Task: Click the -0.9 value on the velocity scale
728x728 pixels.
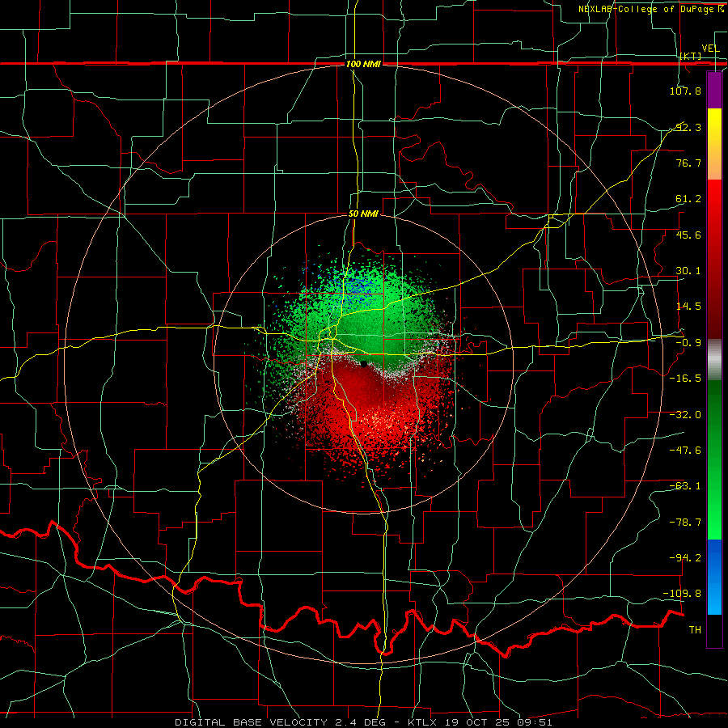Action: click(688, 343)
